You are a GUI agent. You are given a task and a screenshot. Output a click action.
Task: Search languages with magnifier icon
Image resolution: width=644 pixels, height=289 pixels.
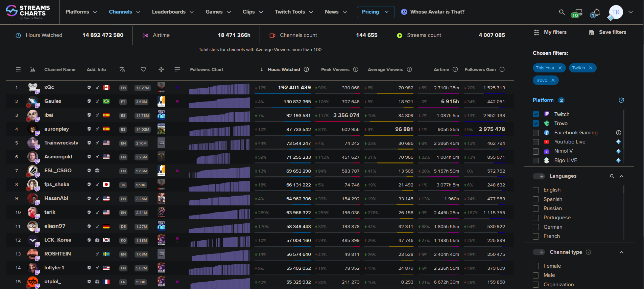(x=612, y=176)
